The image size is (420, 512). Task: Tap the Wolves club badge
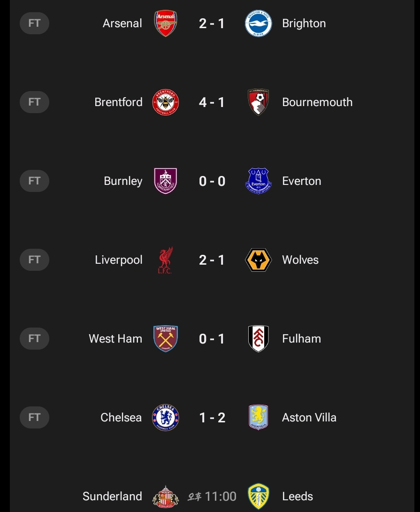[259, 260]
